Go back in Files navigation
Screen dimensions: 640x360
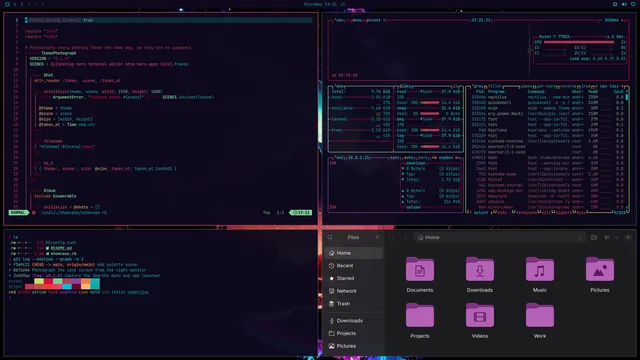[x=393, y=237]
